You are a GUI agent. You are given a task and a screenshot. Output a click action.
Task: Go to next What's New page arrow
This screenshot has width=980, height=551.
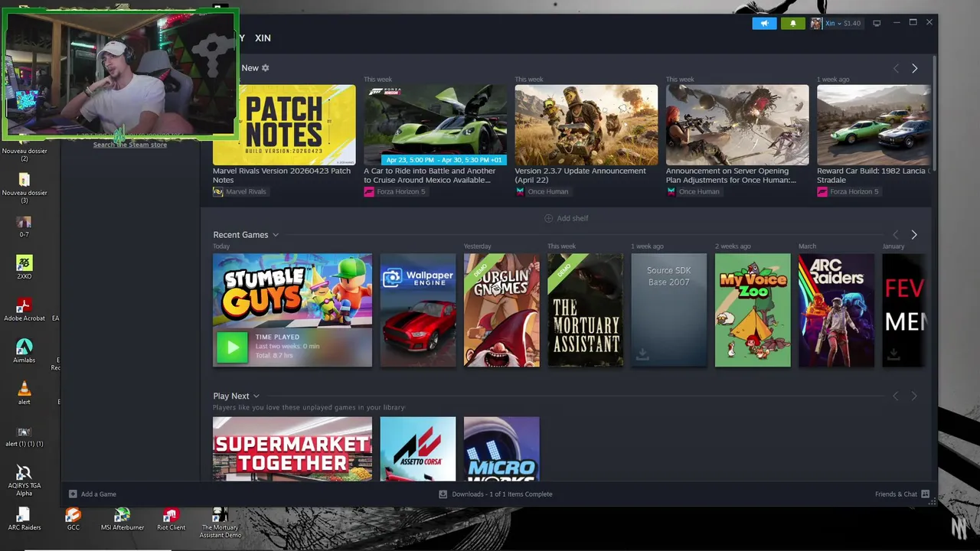click(x=914, y=68)
